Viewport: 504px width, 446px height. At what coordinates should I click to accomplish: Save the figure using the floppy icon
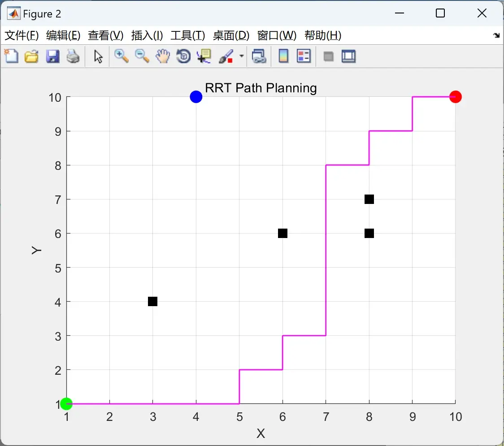point(52,56)
